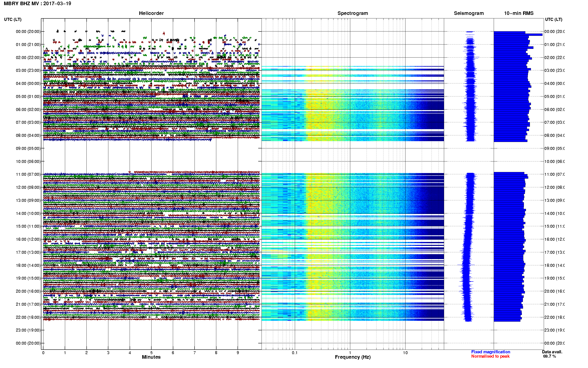Click the "1" tick on frequency axis

pos(350,353)
